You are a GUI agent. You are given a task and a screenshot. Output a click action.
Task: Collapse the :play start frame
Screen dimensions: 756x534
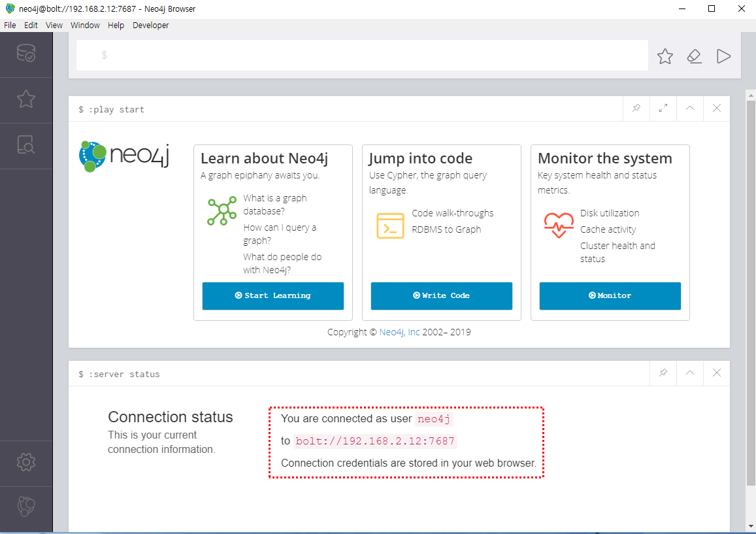point(690,108)
